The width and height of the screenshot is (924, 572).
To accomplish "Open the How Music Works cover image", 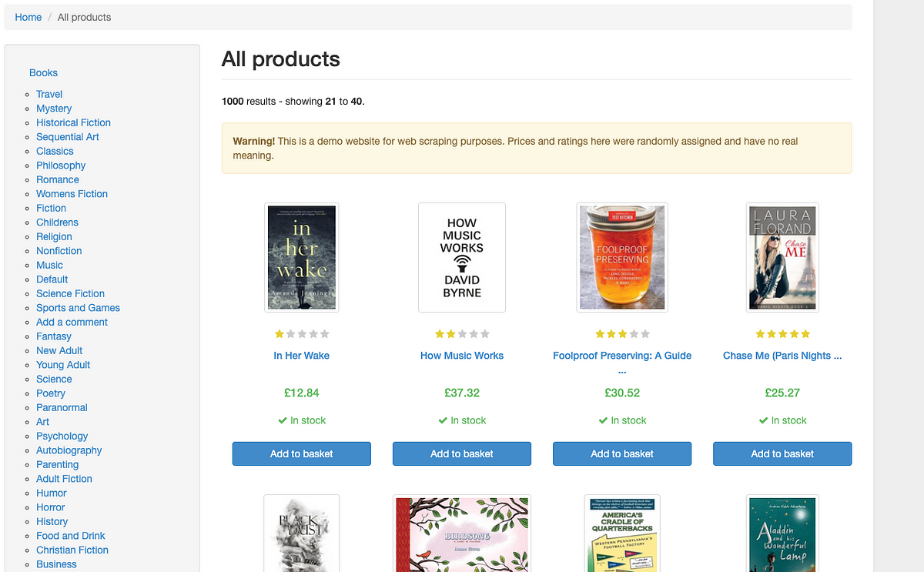I will click(x=462, y=257).
